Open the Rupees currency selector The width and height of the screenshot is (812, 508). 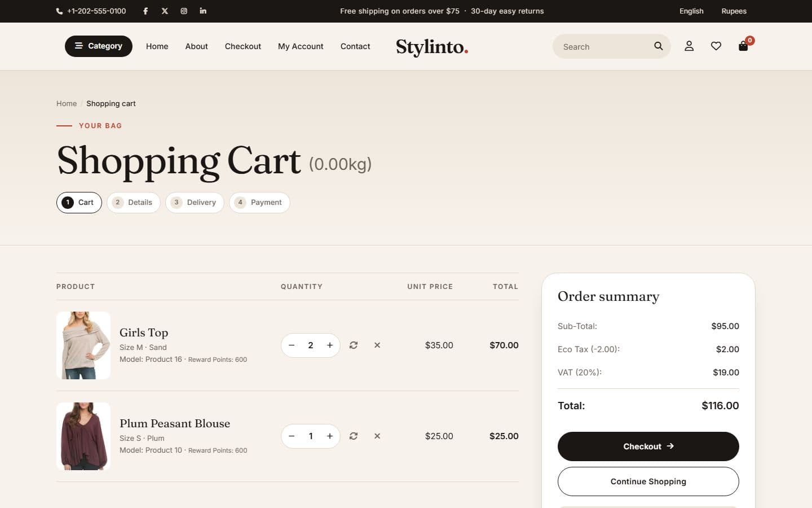point(734,11)
